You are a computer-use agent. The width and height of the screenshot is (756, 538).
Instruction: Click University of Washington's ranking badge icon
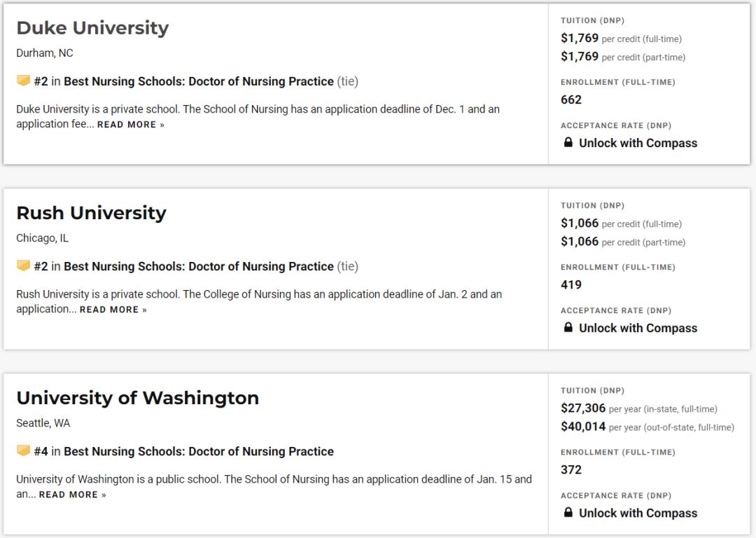(23, 450)
